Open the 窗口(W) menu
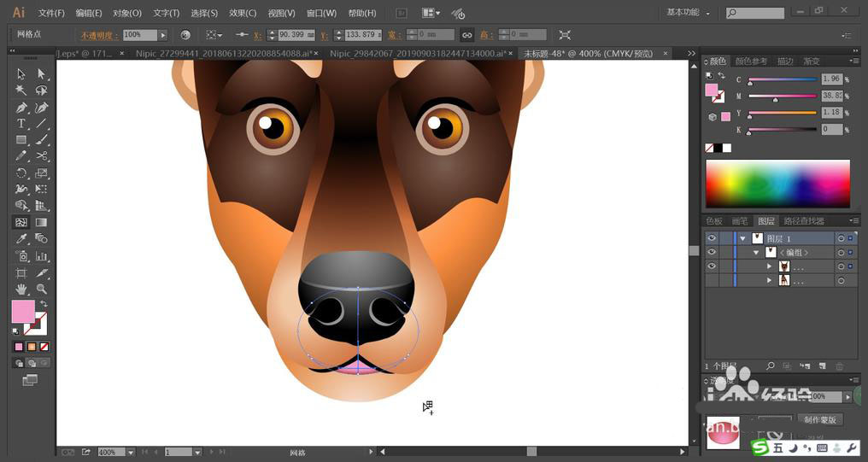Screen dimensions: 868x462 (x=321, y=13)
